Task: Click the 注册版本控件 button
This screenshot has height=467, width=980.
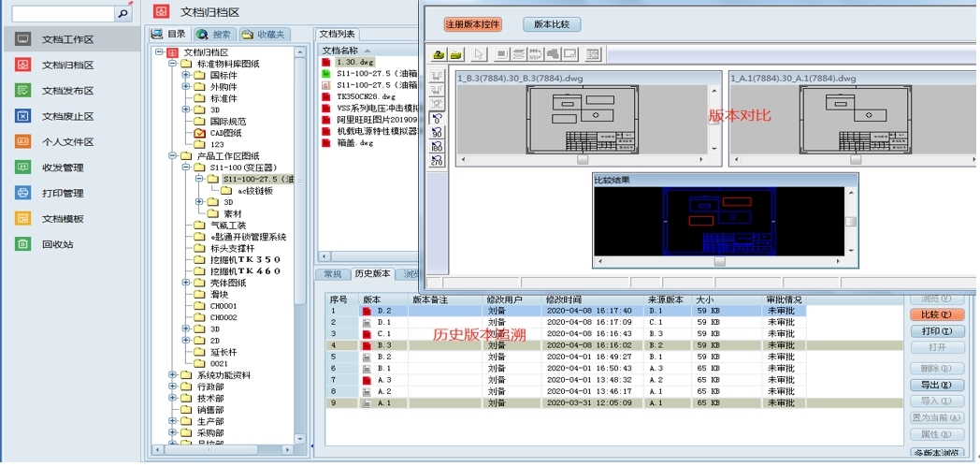Action: 473,24
